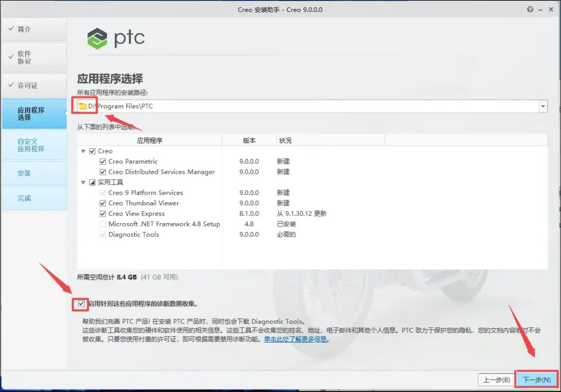Click the Creo Distributed Services Manager version cell
Viewport: 561px width, 392px height.
[x=249, y=172]
